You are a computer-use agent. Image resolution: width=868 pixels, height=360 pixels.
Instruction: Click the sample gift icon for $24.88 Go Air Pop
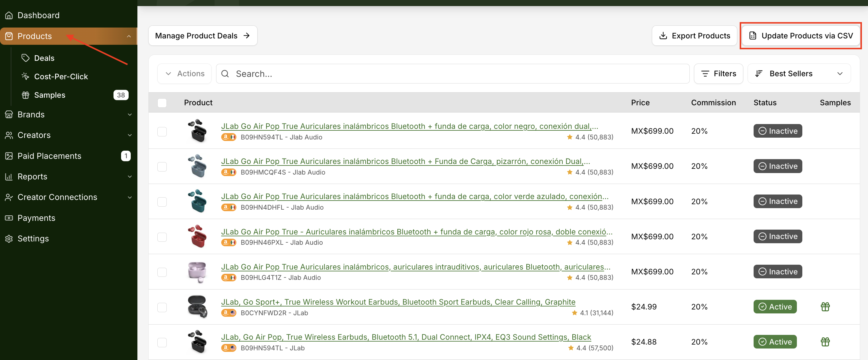(825, 342)
